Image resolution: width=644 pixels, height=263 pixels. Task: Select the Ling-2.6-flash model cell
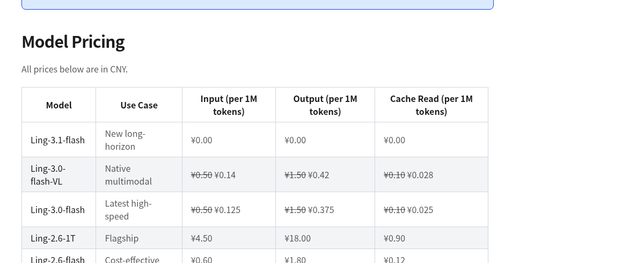59,257
